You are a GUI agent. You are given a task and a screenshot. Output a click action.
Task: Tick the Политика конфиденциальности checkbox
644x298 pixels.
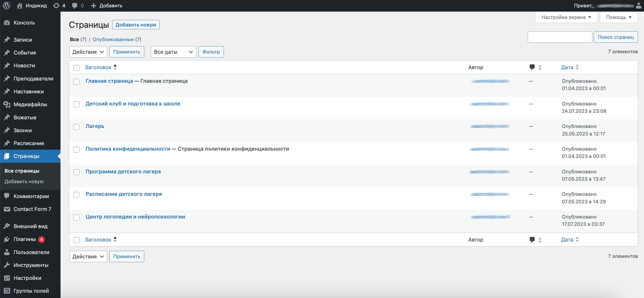pyautogui.click(x=76, y=150)
